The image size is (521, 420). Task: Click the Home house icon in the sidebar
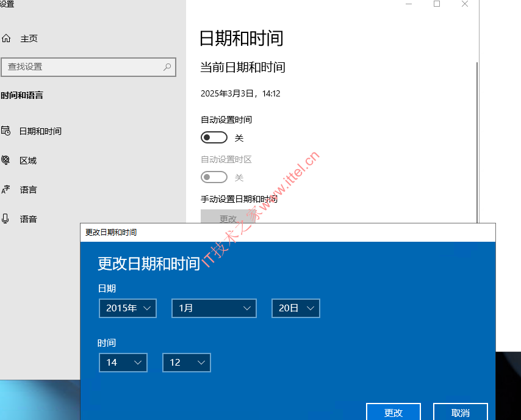click(x=6, y=38)
